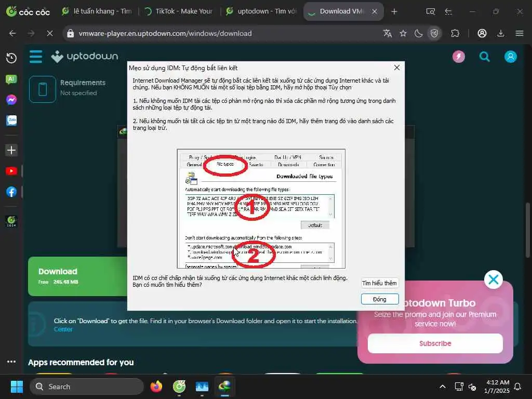Click the Uptodown logo
The height and width of the screenshot is (399, 532).
coord(85,56)
